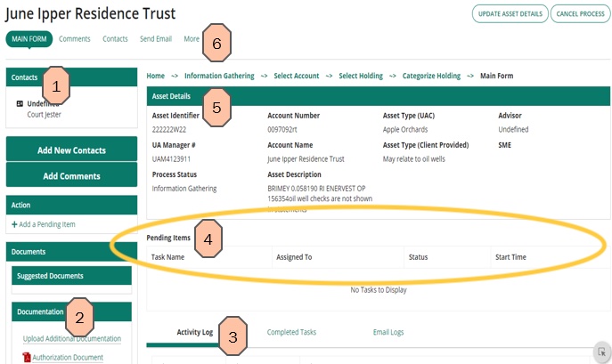
Task: Go to Information Gathering in the breadcrumb
Action: tap(219, 77)
